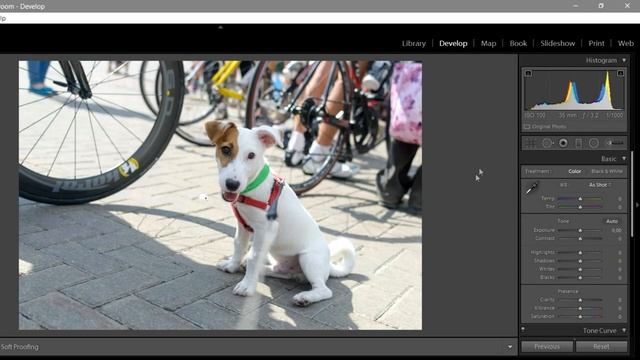Switch to the Develop module

(453, 43)
